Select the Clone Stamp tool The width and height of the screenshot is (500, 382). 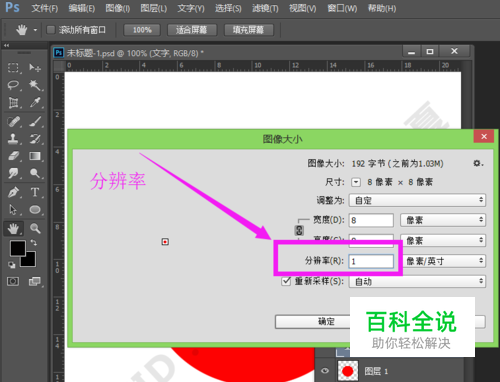pos(13,139)
